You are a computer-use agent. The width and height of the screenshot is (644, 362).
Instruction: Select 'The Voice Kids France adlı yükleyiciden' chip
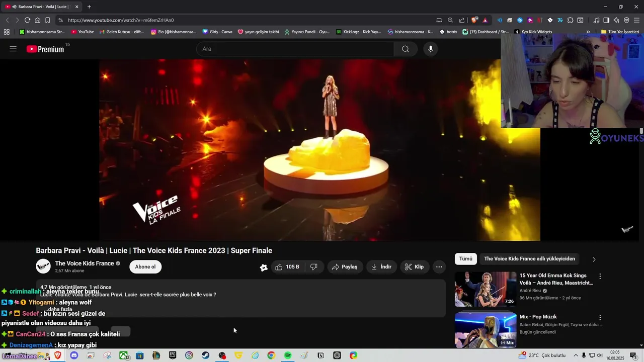pyautogui.click(x=529, y=259)
